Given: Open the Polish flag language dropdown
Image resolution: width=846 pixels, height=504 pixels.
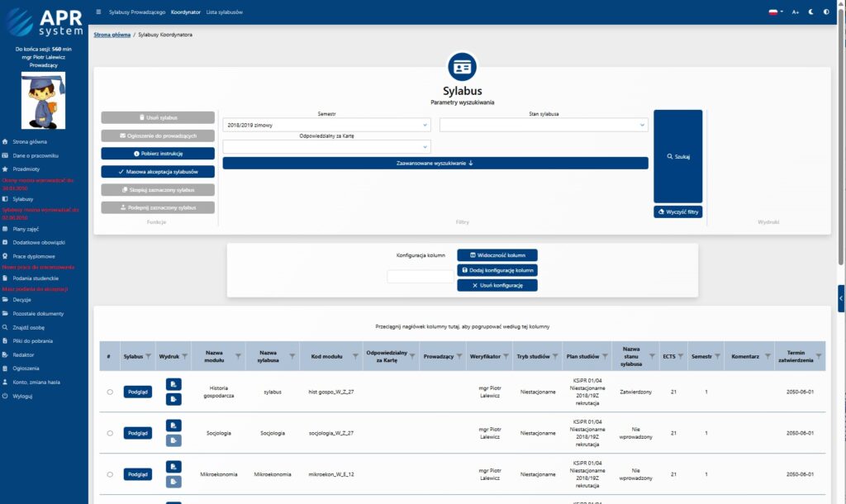Looking at the screenshot, I should coord(776,12).
